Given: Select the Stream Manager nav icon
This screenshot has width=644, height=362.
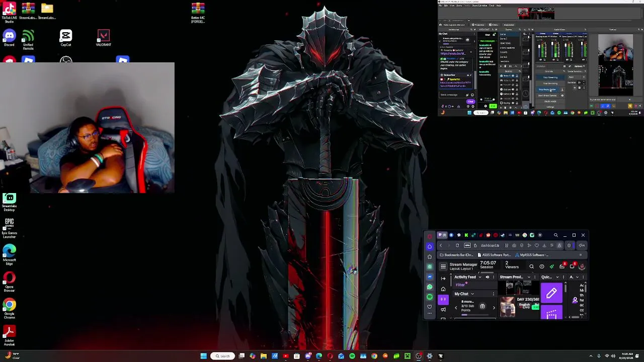Looking at the screenshot, I should [443, 300].
